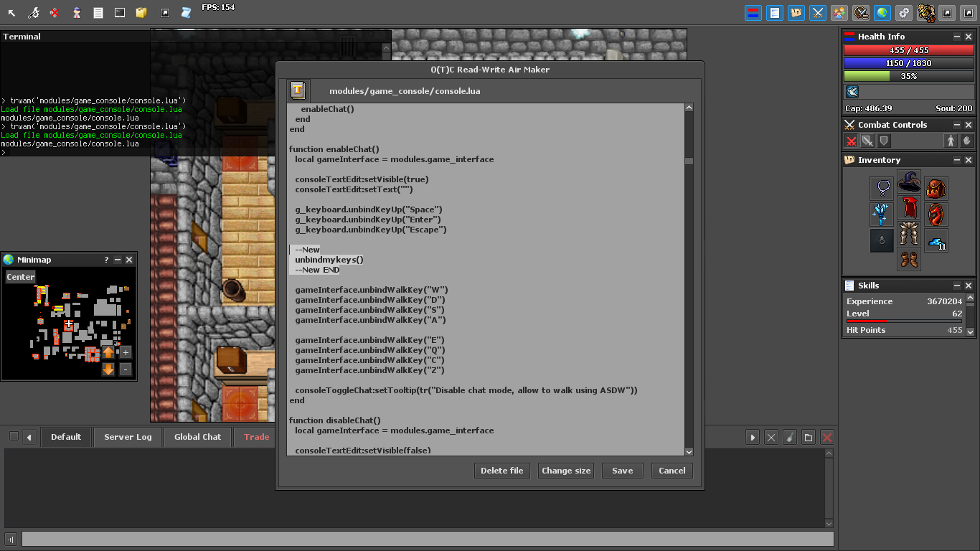Focus the chat message input field
Viewport: 980px width, 551px height.
[428, 539]
